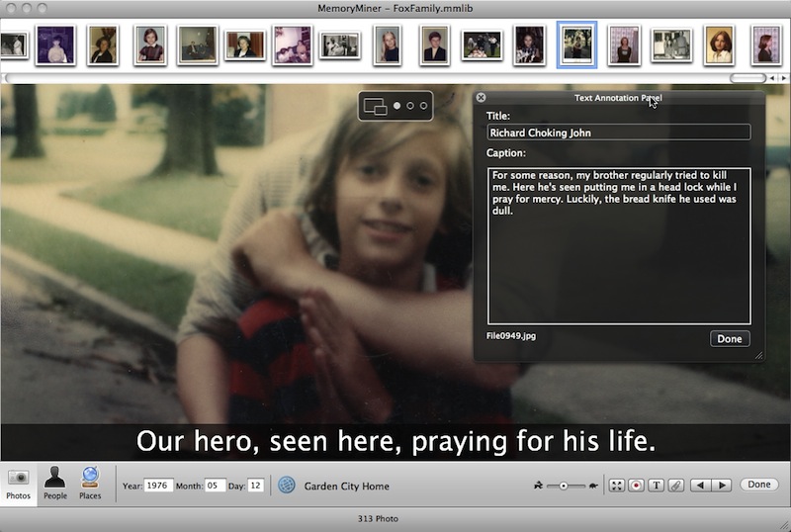The height and width of the screenshot is (532, 791).
Task: Open the People tab
Action: pos(55,484)
